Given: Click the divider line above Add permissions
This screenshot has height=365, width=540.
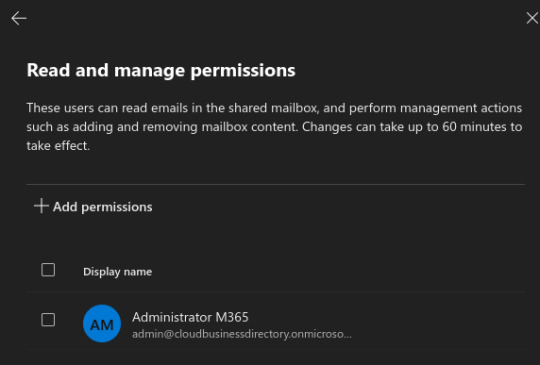Looking at the screenshot, I should tap(276, 185).
